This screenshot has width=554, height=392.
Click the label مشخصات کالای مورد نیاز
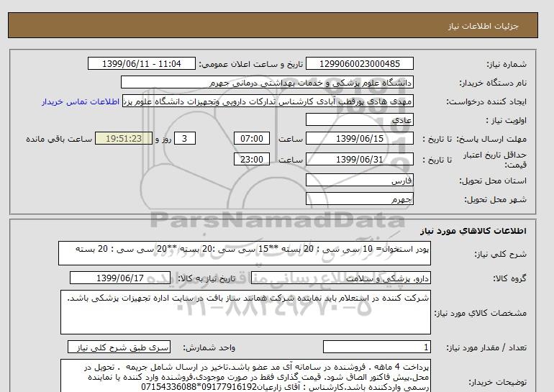481,313
